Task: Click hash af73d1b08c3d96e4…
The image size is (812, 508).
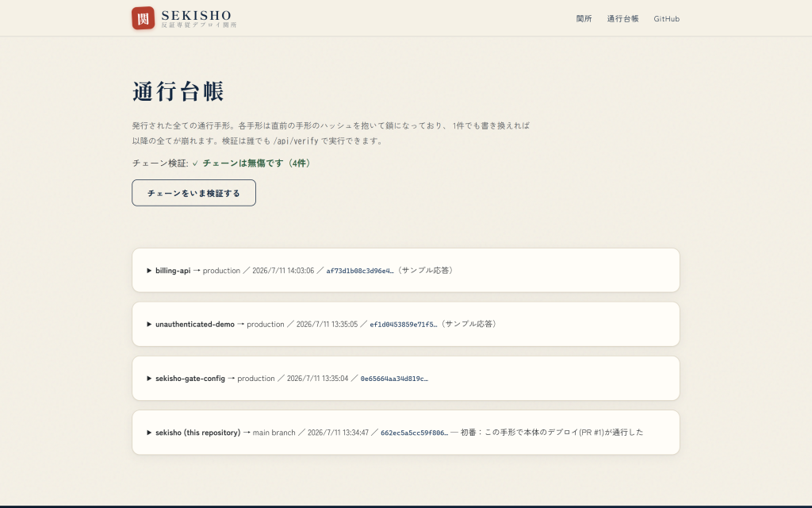Action: point(360,271)
